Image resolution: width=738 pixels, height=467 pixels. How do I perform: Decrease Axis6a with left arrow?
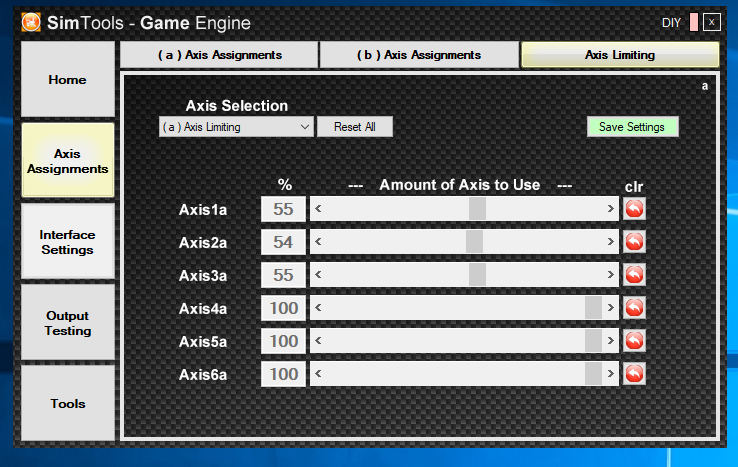pos(318,373)
